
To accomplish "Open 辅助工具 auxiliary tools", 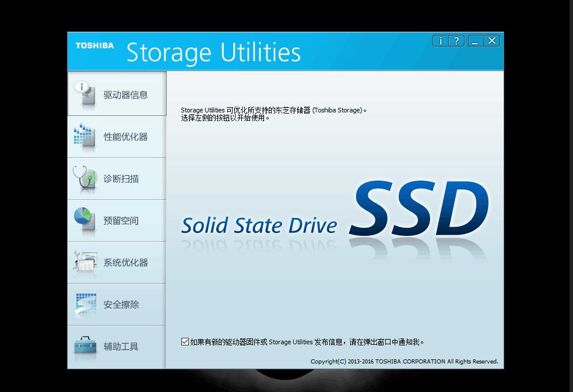I will pyautogui.click(x=117, y=347).
